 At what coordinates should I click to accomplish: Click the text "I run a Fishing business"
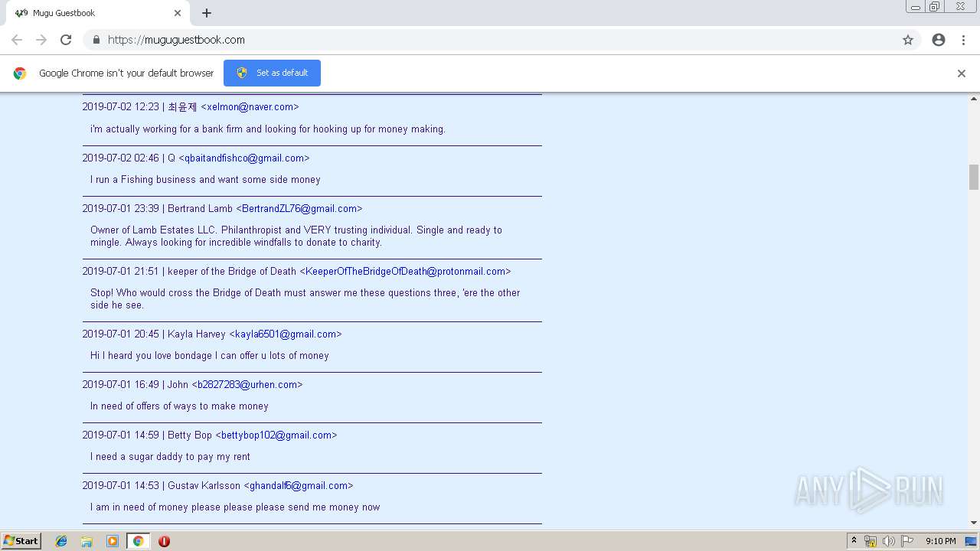143,179
